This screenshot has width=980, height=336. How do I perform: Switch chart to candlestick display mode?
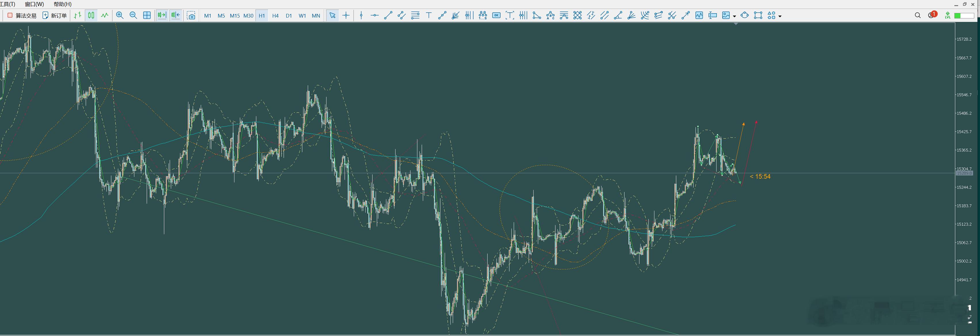[91, 15]
